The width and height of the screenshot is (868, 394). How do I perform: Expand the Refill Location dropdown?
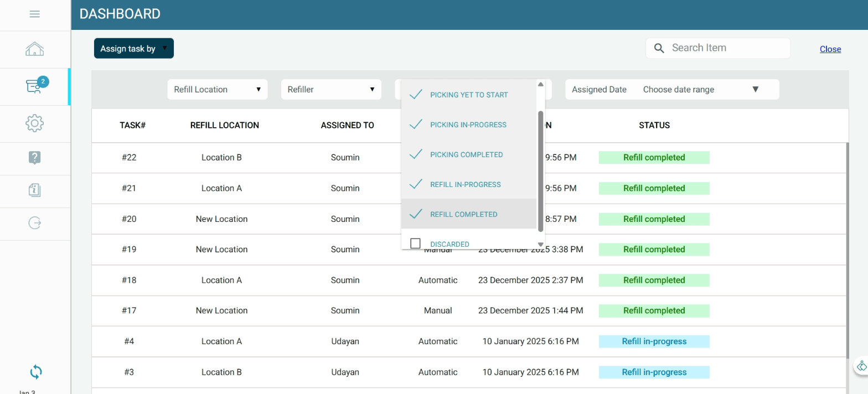pyautogui.click(x=217, y=90)
